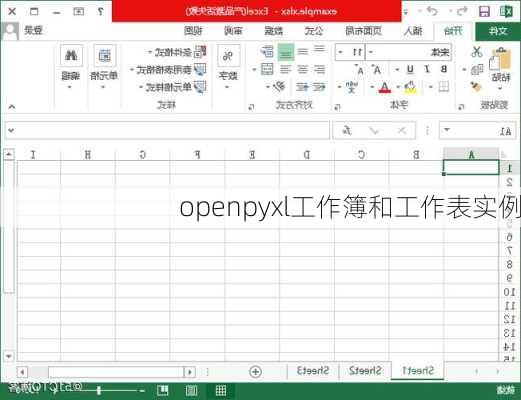521x400 pixels.
Task: Open the Fill Color dropdown arrow
Action: [398, 87]
